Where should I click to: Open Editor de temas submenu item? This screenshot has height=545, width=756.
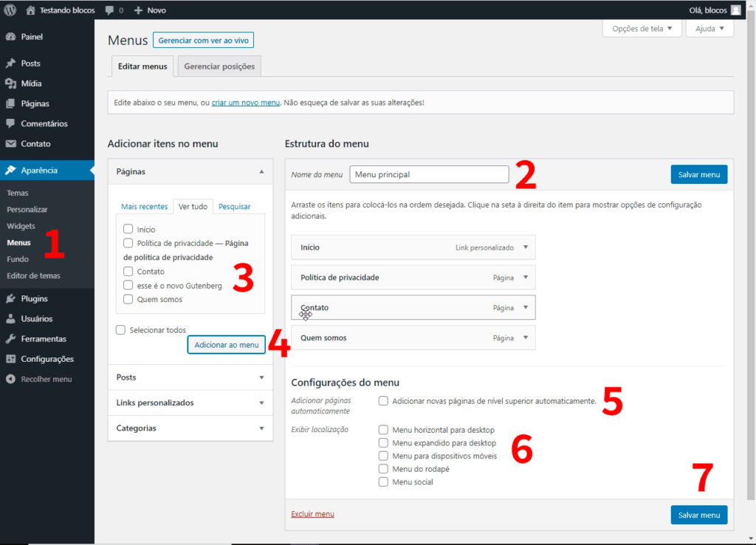[x=33, y=275]
